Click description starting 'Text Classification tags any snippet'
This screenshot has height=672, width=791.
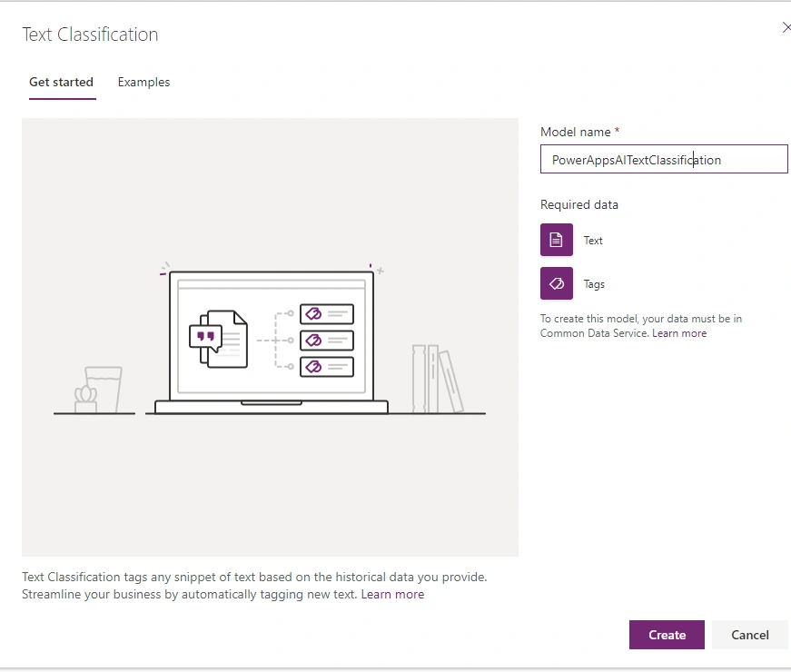point(254,585)
